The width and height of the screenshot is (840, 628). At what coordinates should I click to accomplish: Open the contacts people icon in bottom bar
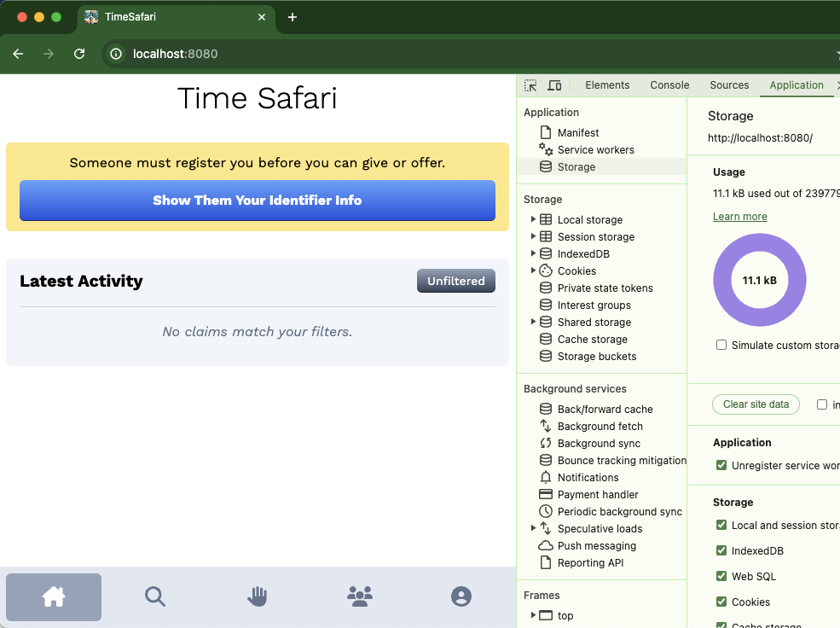(x=360, y=596)
